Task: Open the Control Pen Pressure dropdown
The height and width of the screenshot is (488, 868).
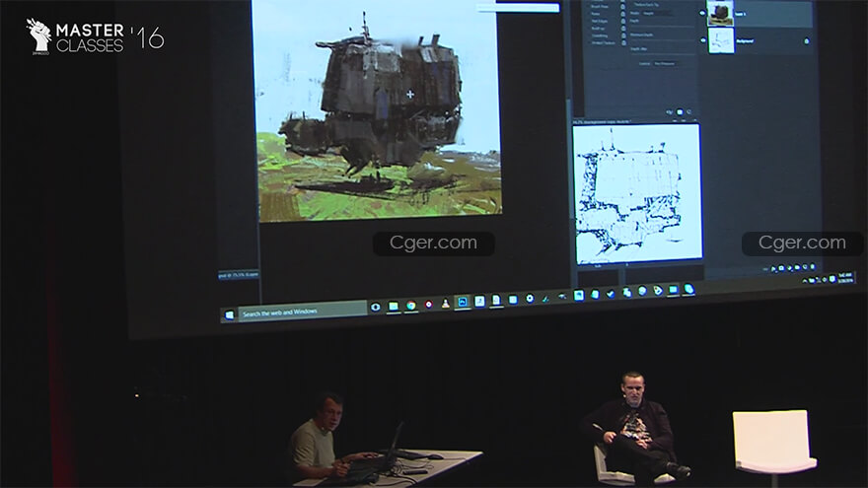Action: point(665,64)
